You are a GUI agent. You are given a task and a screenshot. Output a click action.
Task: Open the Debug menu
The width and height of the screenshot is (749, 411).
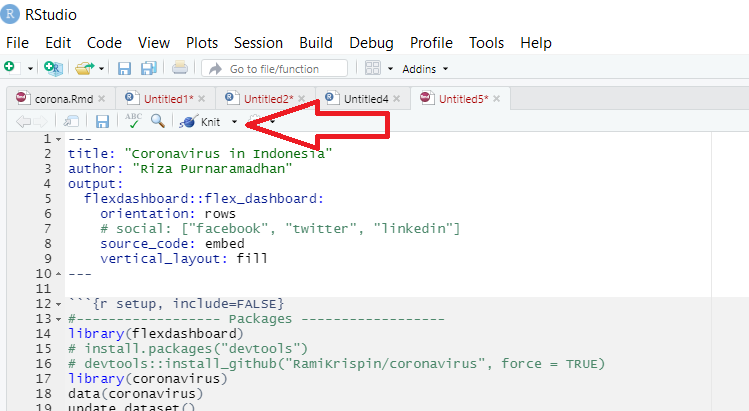[371, 43]
